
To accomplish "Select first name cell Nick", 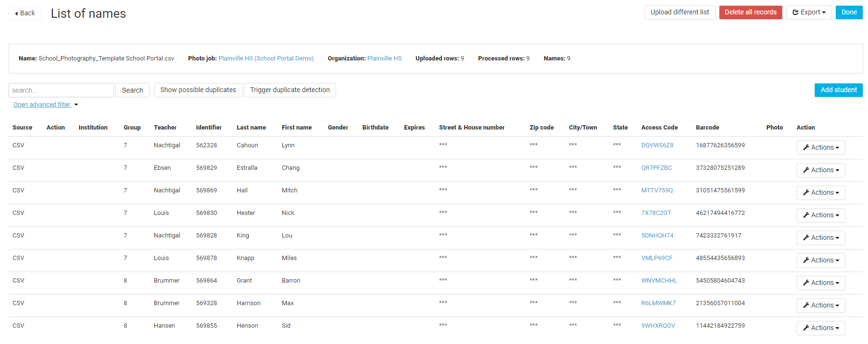I will tap(288, 213).
